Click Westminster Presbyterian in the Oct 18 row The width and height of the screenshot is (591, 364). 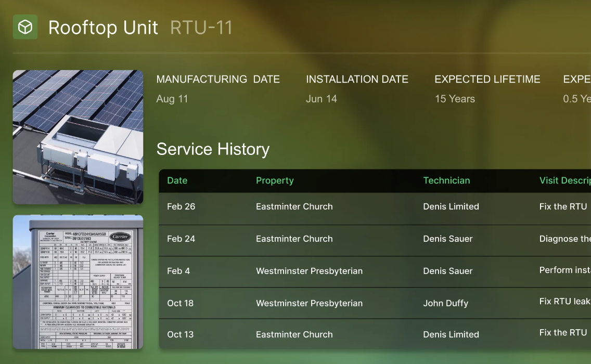pos(310,303)
